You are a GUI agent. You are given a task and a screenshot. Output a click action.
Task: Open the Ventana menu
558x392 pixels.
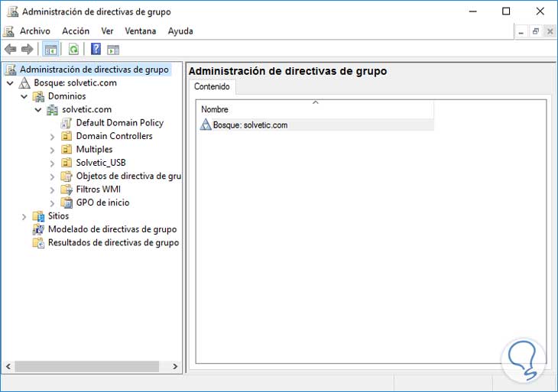pyautogui.click(x=140, y=31)
